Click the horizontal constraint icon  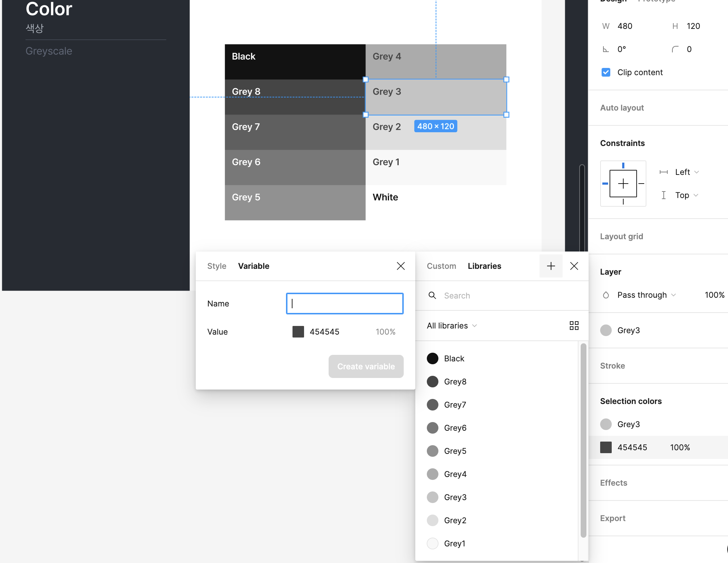pyautogui.click(x=664, y=172)
